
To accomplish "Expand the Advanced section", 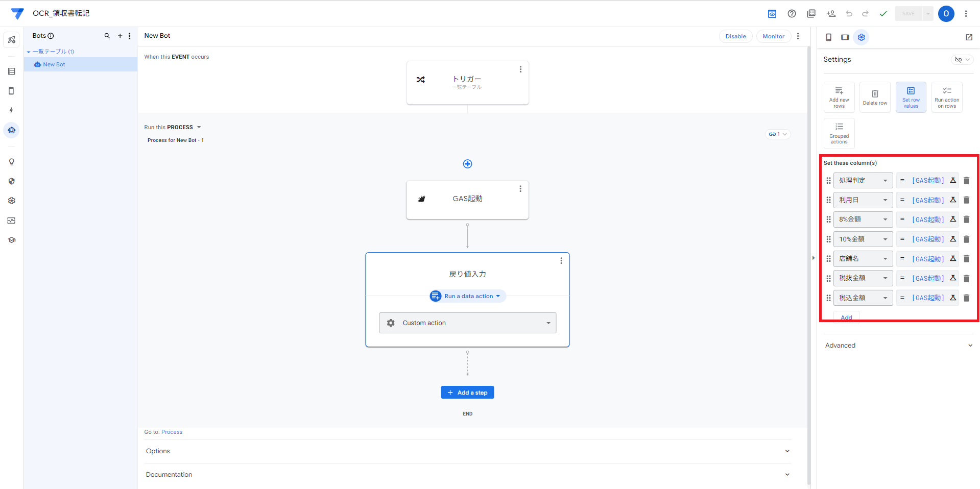I will point(898,346).
